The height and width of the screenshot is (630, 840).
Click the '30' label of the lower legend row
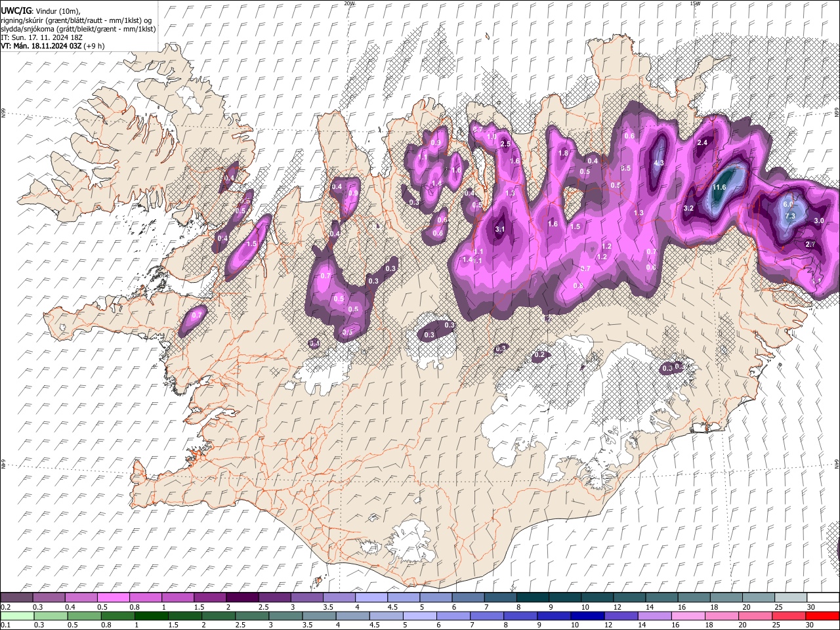811,625
